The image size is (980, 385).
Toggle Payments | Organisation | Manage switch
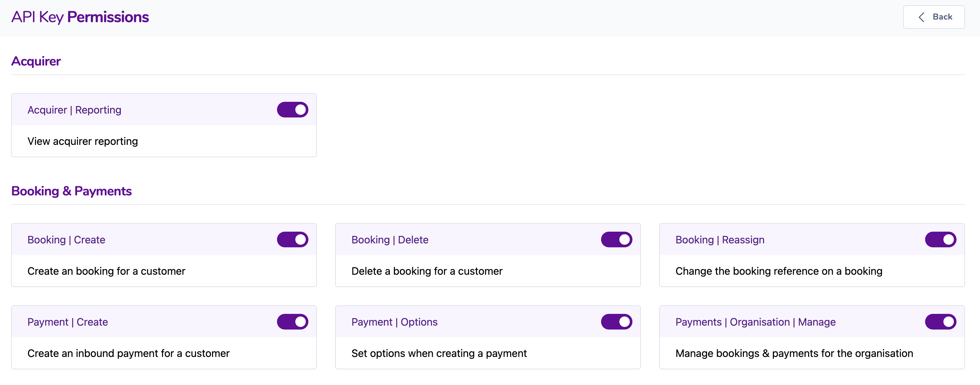[x=940, y=322]
